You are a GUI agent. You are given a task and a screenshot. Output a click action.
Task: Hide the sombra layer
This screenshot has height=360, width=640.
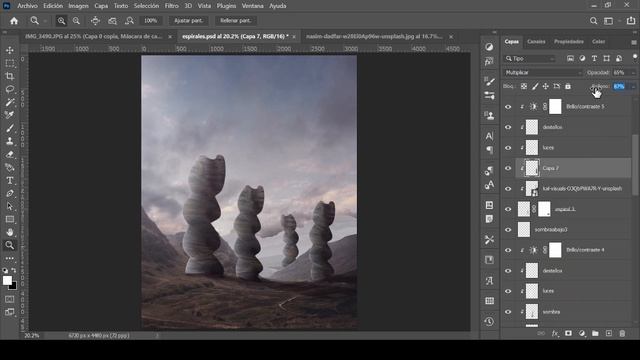pos(508,312)
